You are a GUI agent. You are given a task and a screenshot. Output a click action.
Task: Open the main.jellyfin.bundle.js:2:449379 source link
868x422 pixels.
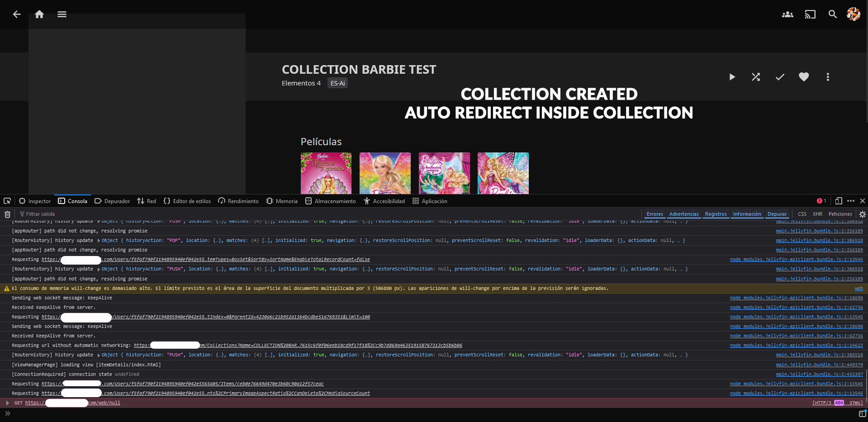pos(819,365)
